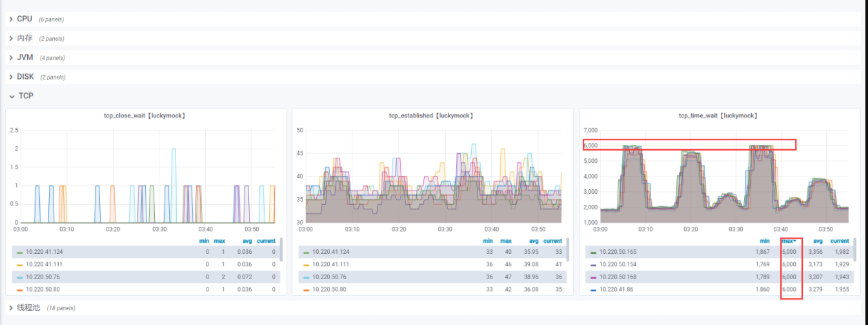Click sorted max header in tcp_time_wait legend
868x325 pixels.
789,241
